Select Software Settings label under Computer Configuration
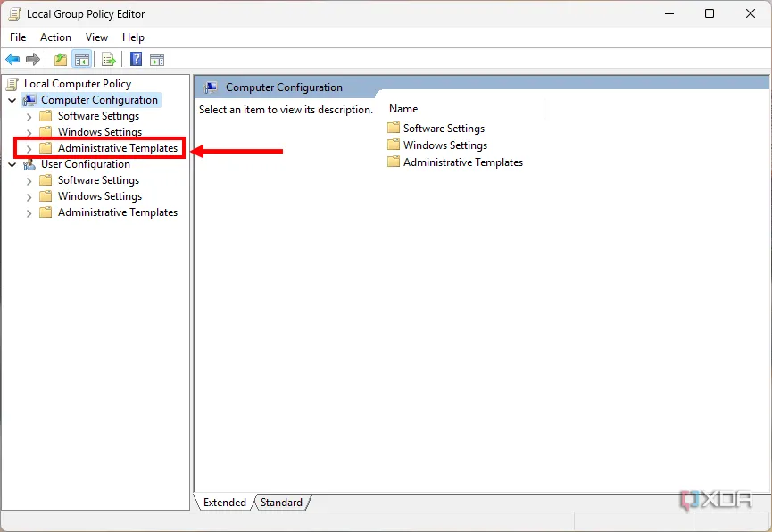The width and height of the screenshot is (772, 532). tap(98, 116)
